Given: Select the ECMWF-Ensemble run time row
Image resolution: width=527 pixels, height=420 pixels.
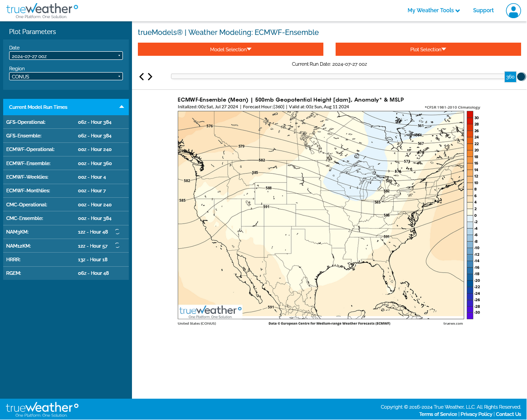Looking at the screenshot, I should 66,163.
